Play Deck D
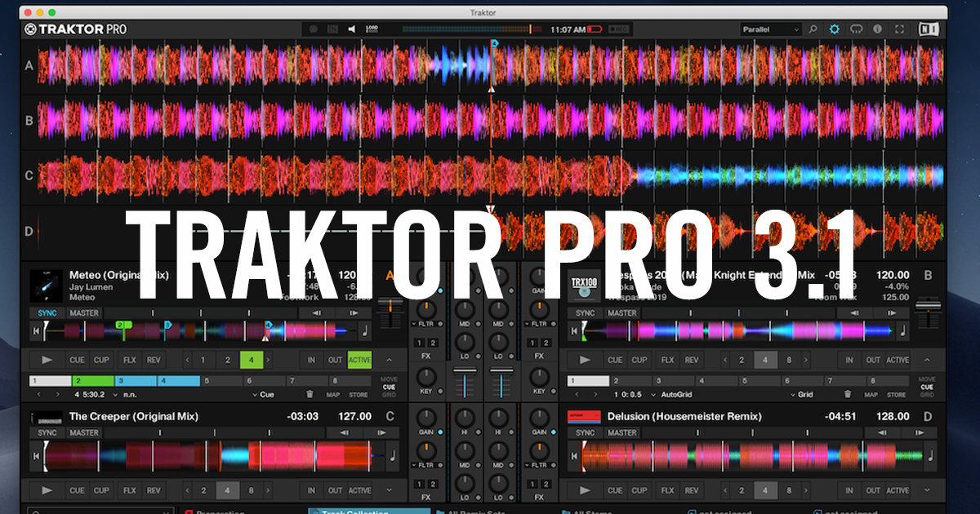 (586, 490)
